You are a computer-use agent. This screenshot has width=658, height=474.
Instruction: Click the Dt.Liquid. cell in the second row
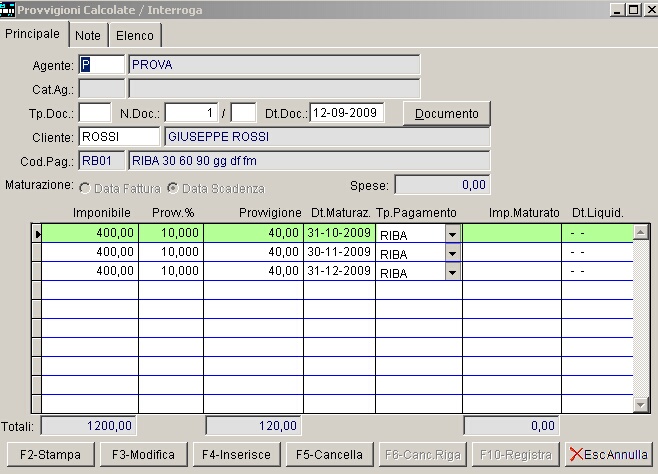point(597,252)
